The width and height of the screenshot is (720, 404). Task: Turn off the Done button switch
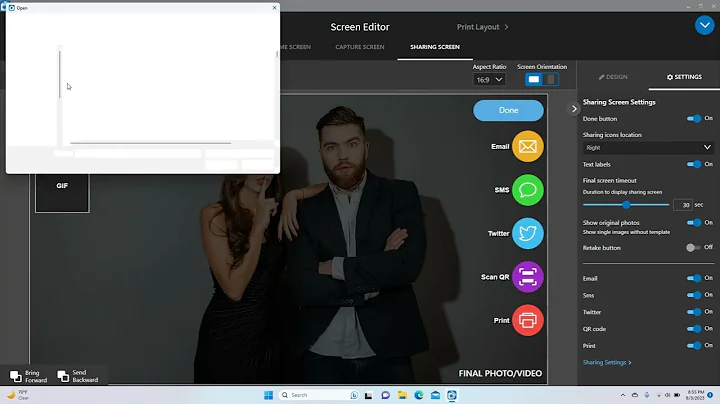pyautogui.click(x=694, y=118)
